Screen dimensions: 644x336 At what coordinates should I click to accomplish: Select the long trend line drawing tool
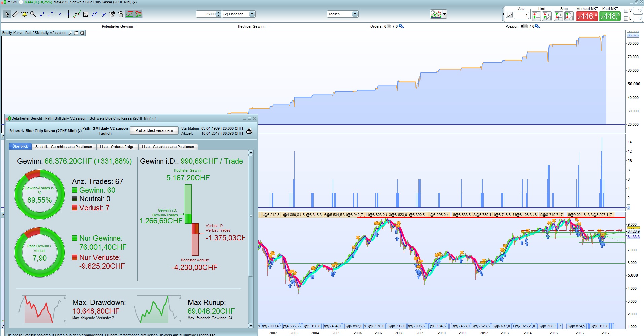click(x=51, y=14)
